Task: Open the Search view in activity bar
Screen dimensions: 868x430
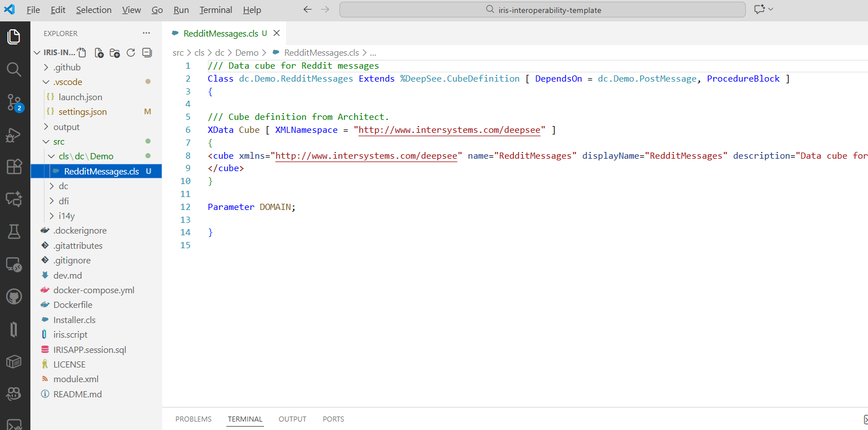Action: tap(14, 69)
